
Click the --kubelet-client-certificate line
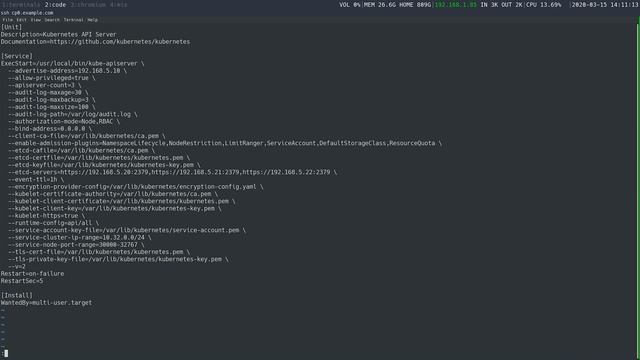coord(122,201)
